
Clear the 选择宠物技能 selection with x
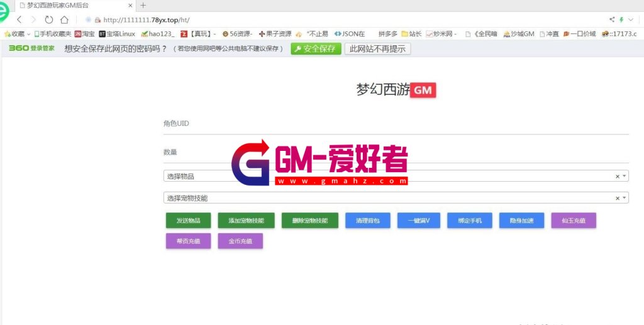[x=618, y=198]
